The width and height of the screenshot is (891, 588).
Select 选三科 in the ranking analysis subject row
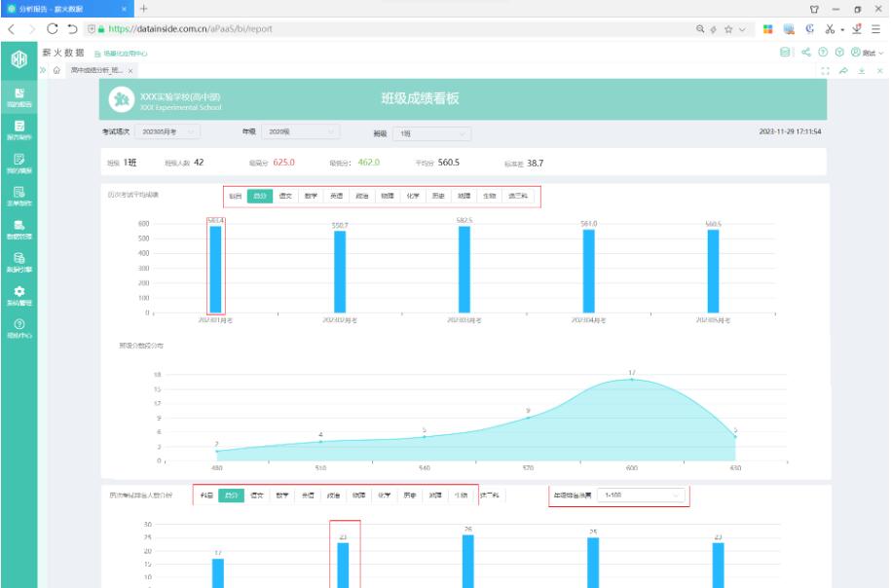click(x=489, y=496)
